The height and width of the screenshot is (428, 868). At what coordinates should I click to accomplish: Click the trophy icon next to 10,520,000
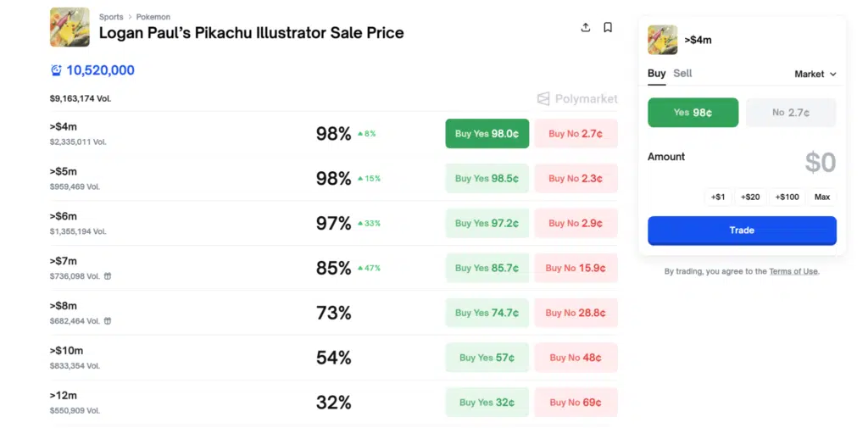(x=56, y=70)
